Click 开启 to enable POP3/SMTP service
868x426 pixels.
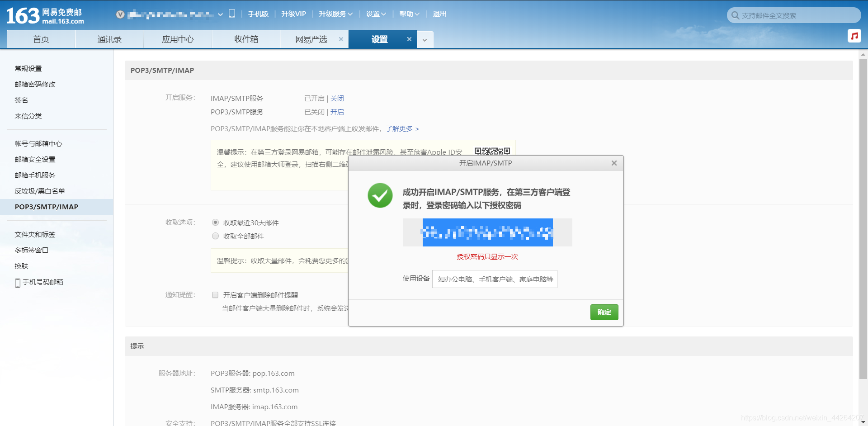coord(338,112)
